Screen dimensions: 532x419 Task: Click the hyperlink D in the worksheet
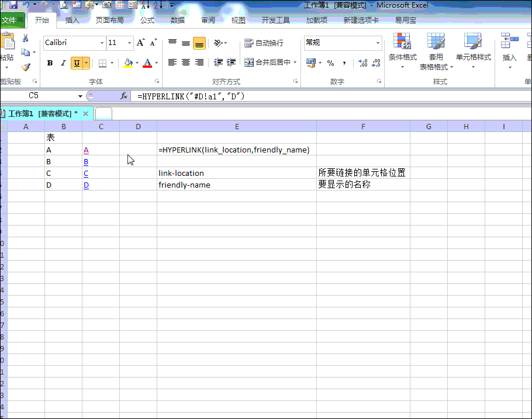85,185
